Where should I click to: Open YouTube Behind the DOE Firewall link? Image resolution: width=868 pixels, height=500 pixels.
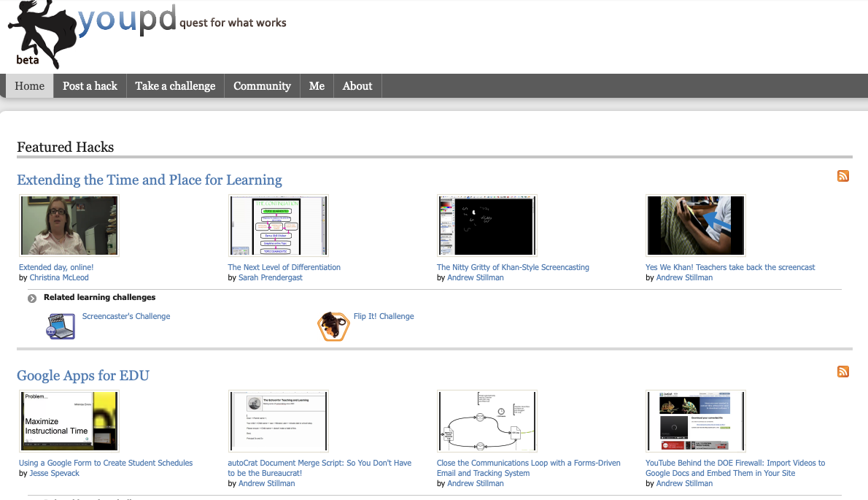click(735, 468)
